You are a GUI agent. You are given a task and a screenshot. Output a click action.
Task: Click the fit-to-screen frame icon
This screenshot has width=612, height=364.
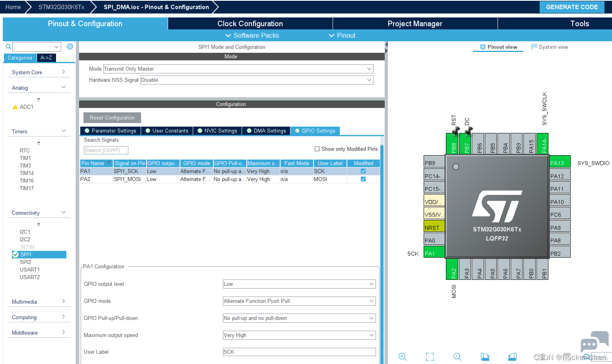(x=430, y=356)
